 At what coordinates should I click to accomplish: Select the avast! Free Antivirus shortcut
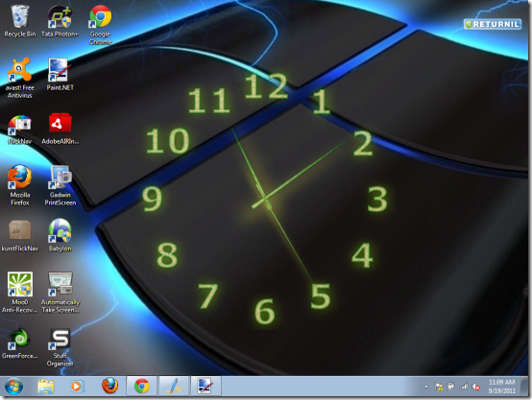(x=19, y=79)
